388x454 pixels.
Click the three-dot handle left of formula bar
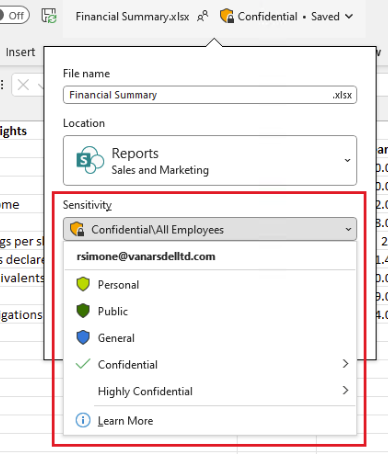point(2,85)
